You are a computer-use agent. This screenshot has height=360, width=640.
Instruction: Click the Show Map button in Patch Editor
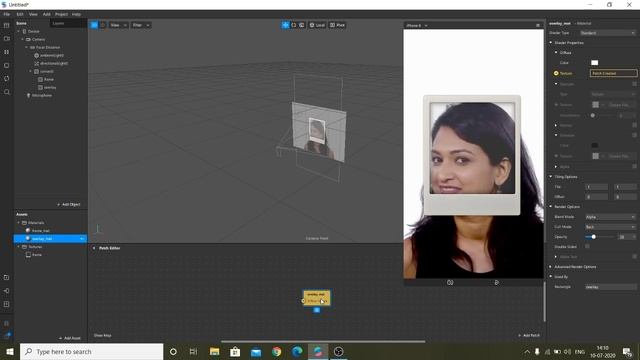tap(102, 336)
